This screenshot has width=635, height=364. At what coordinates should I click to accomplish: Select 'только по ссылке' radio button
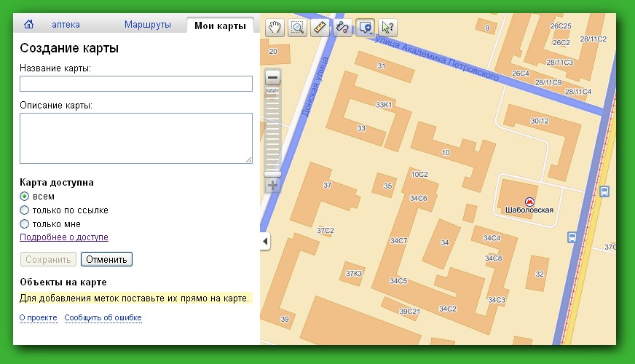point(24,210)
